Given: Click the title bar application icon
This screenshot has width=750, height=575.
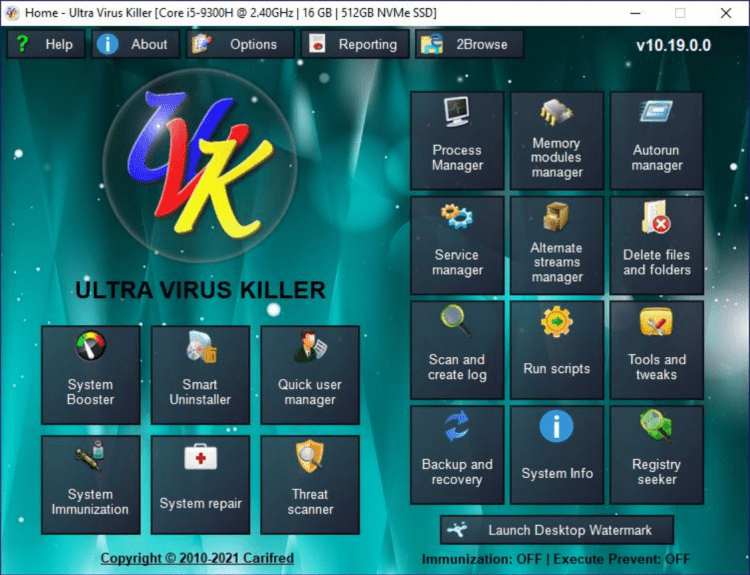Looking at the screenshot, I should (x=12, y=13).
